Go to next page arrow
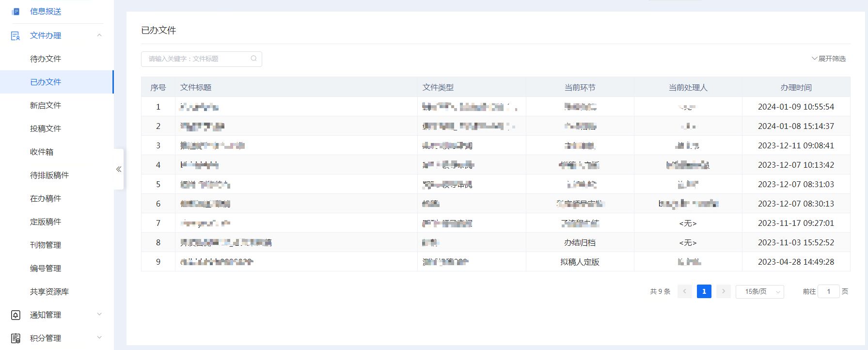The height and width of the screenshot is (350, 868). click(723, 291)
